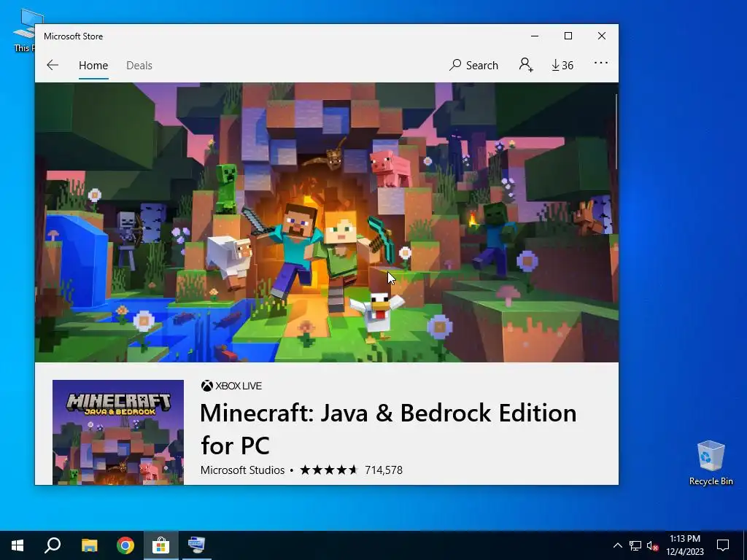Screen dimensions: 747x560
Task: Open the clock showing 1:13 PM
Action: click(685, 545)
